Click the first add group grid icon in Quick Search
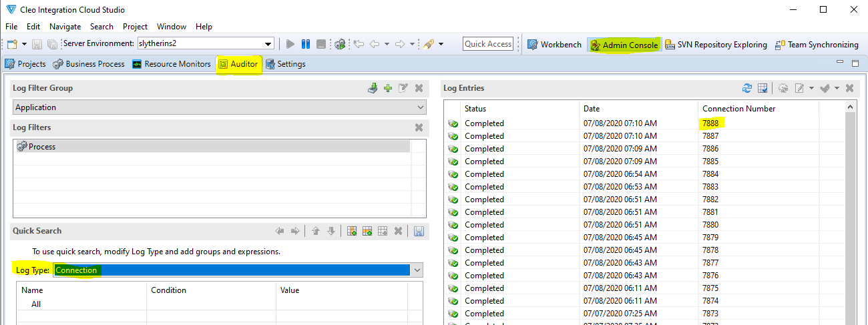 coord(352,231)
